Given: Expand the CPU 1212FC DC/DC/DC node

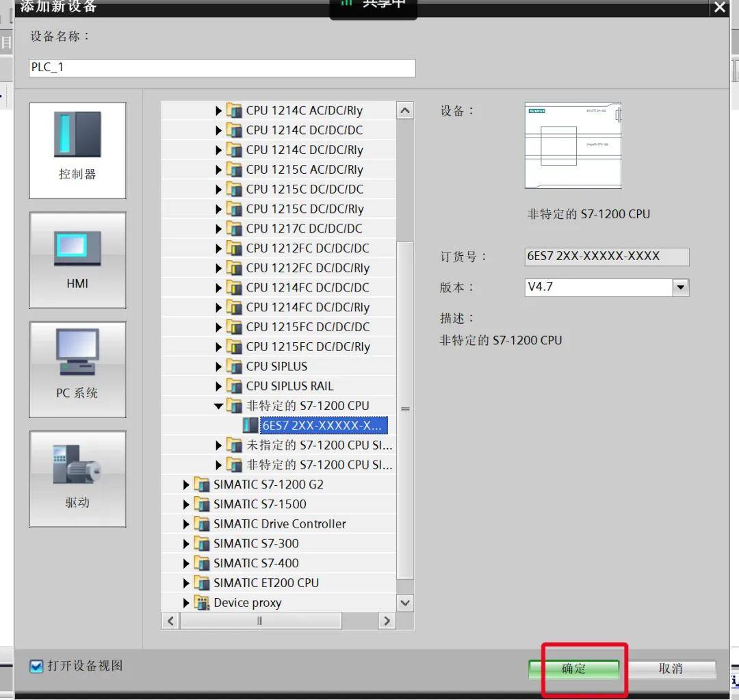Looking at the screenshot, I should (218, 248).
